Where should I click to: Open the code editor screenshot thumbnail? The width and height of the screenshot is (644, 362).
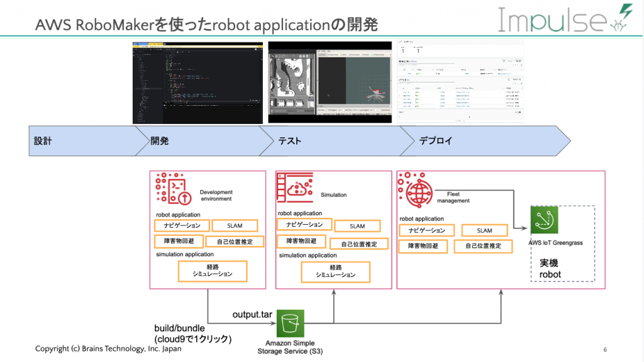[x=197, y=82]
